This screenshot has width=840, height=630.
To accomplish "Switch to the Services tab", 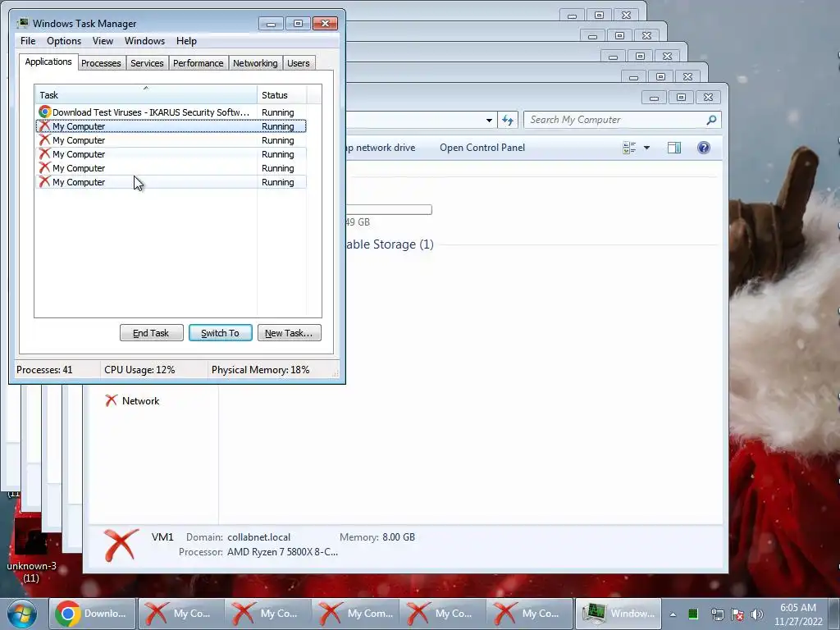I will pos(147,63).
